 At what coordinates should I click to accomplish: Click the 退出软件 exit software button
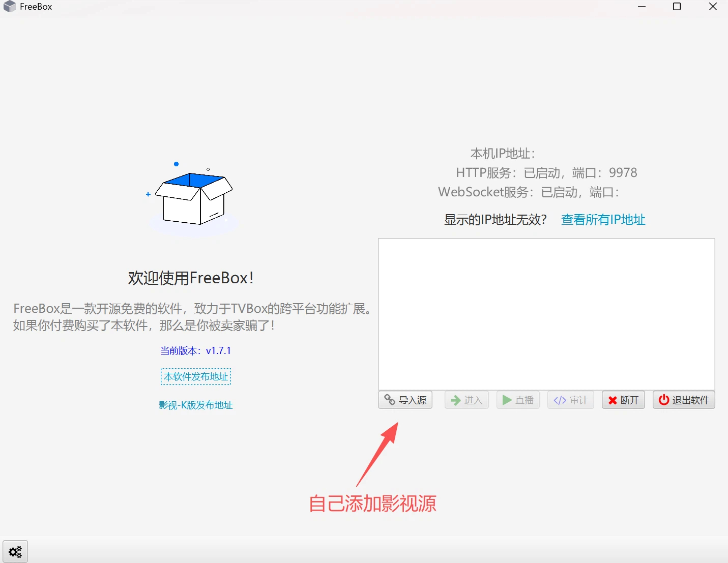[x=684, y=400]
